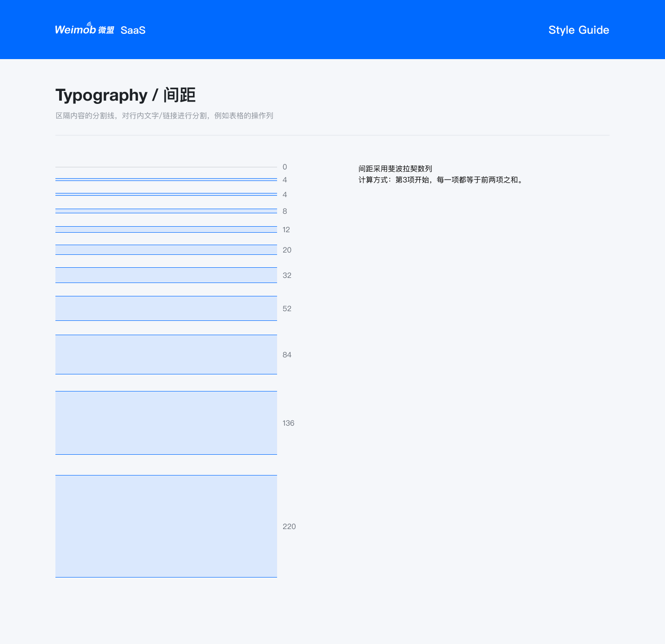Viewport: 665px width, 644px height.
Task: Select the 52 spacing sample block
Action: pyautogui.click(x=166, y=308)
